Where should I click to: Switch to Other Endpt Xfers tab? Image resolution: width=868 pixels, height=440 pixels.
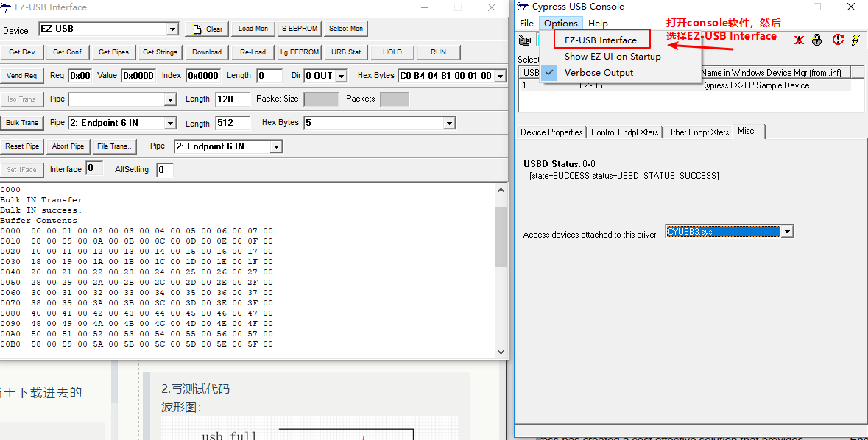[697, 132]
